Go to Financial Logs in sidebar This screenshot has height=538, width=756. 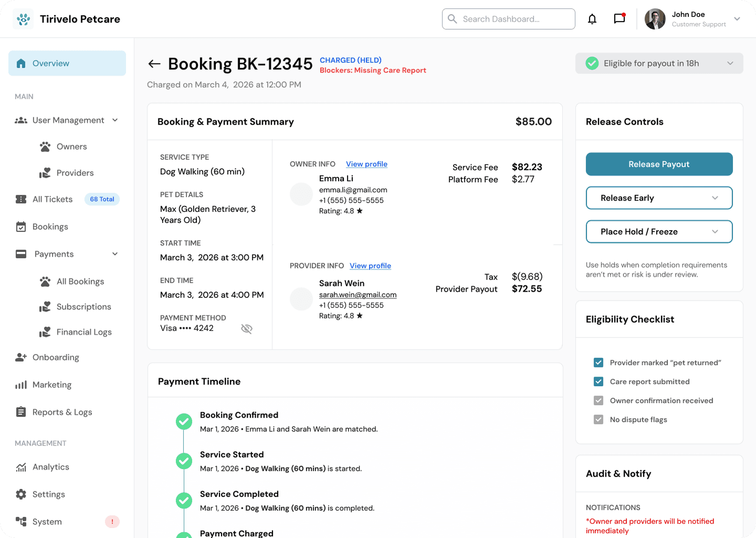click(84, 332)
